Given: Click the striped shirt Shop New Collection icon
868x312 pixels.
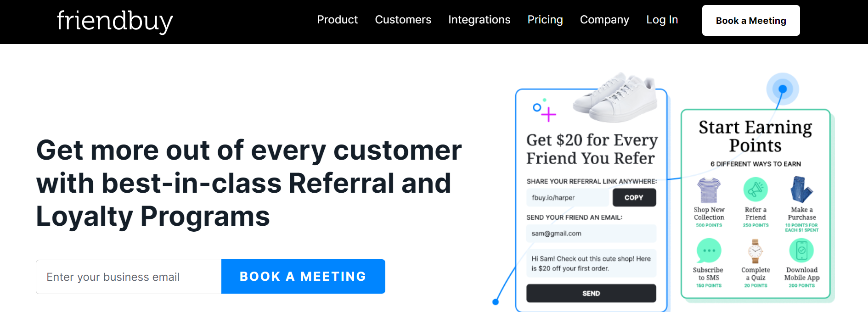Looking at the screenshot, I should [x=709, y=190].
